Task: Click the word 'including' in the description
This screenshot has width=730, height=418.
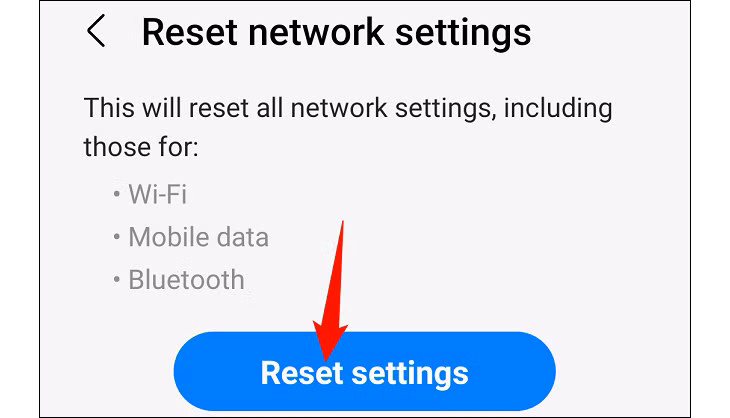Action: point(558,108)
